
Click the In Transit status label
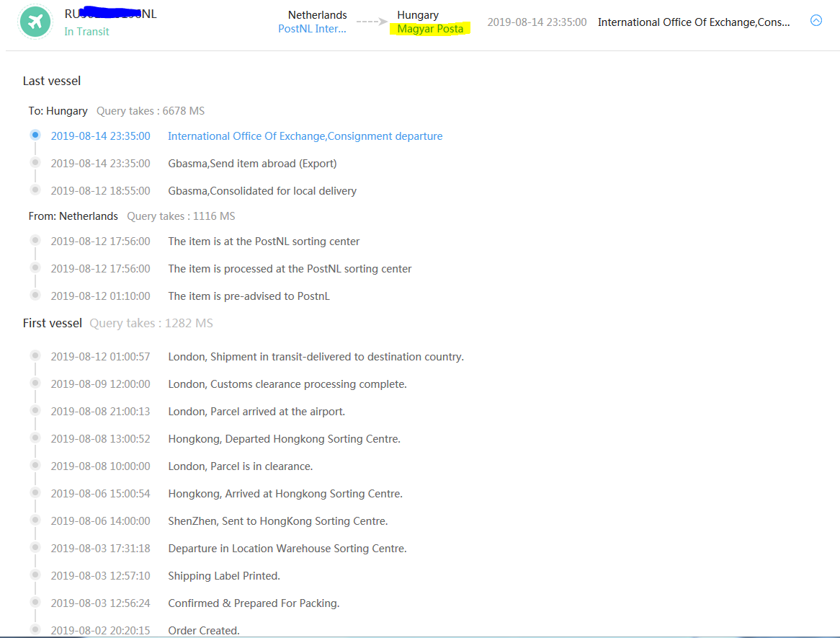(86, 32)
